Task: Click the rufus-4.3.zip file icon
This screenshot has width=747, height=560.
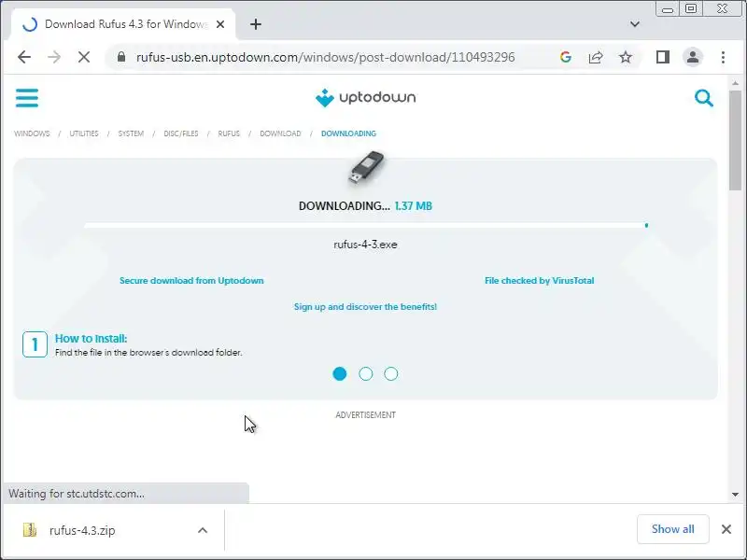Action: coord(30,530)
